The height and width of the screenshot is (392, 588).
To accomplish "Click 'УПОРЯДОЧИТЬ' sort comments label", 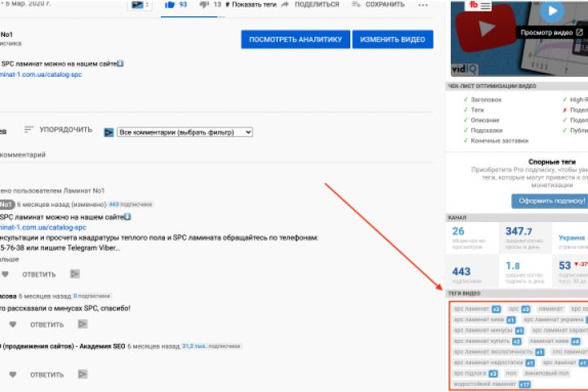I will [65, 129].
